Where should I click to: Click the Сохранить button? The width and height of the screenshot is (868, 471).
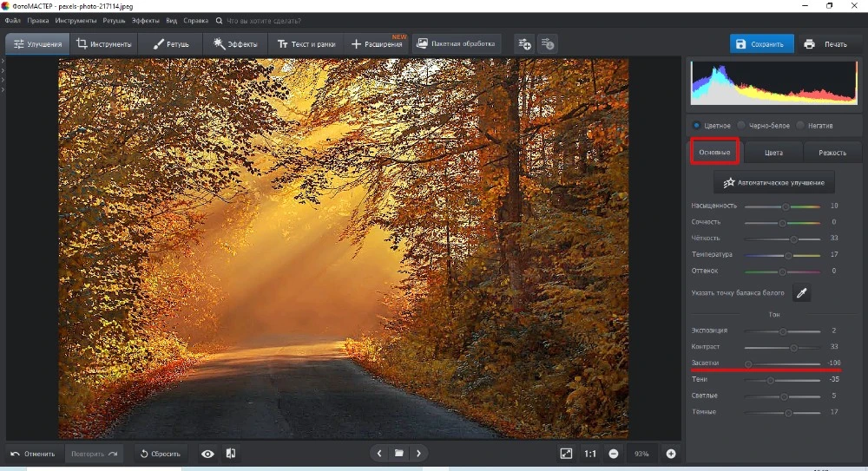coord(761,44)
